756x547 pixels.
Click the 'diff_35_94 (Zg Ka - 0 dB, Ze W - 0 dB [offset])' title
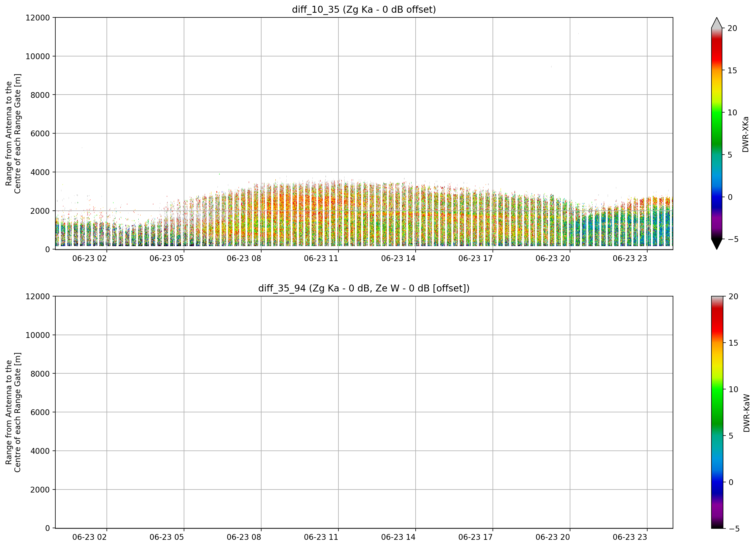(364, 288)
